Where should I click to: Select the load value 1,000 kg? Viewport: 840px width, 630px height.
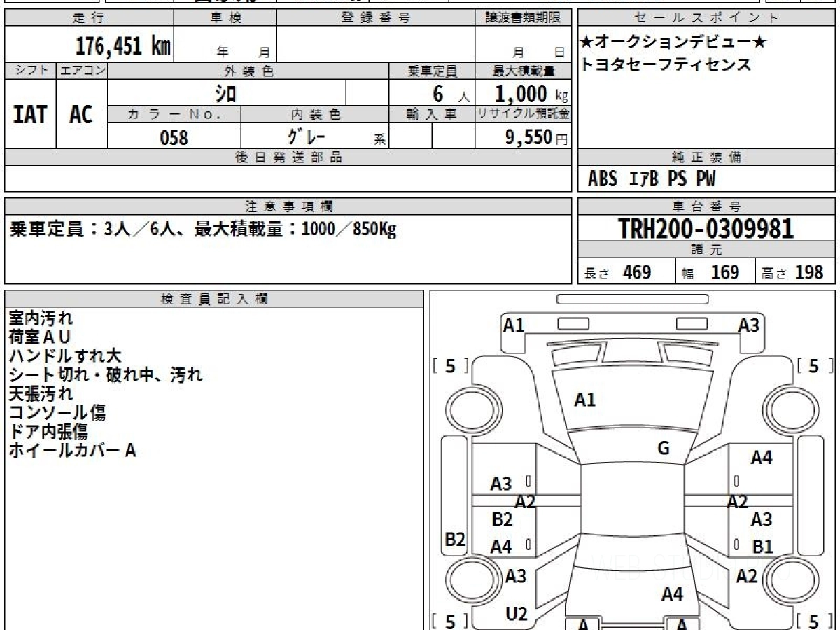pyautogui.click(x=531, y=94)
